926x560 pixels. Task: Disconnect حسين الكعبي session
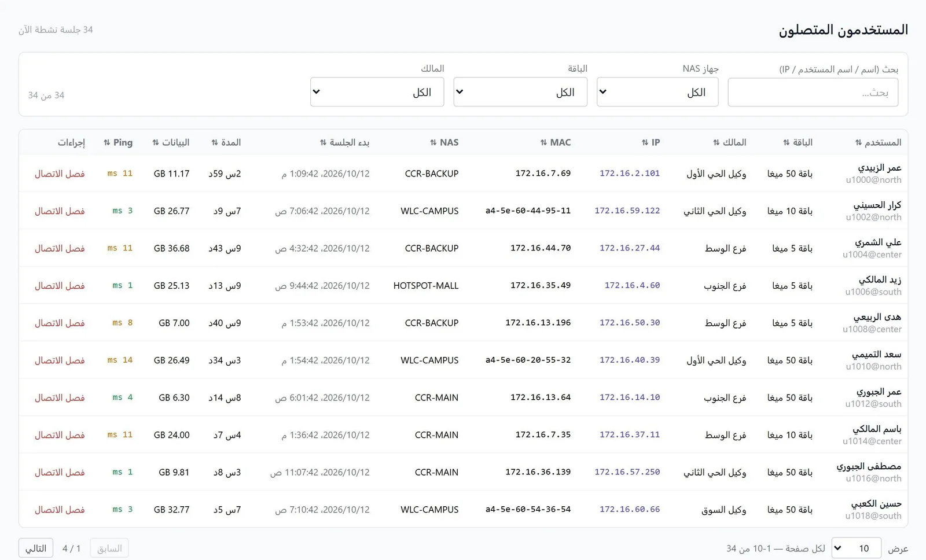pyautogui.click(x=60, y=510)
